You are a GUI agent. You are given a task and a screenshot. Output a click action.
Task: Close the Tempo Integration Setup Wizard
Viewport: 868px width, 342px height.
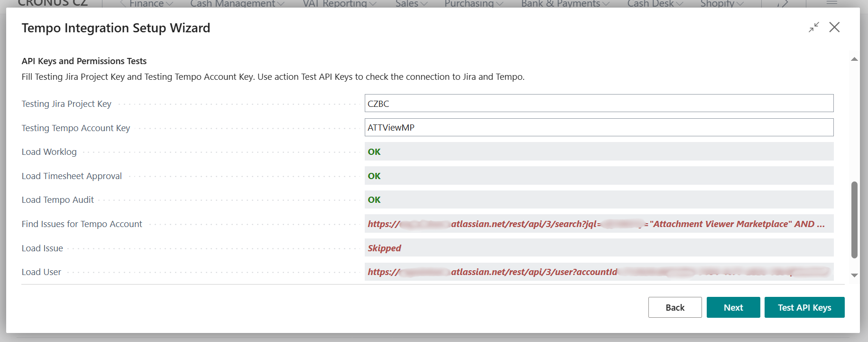pyautogui.click(x=834, y=28)
